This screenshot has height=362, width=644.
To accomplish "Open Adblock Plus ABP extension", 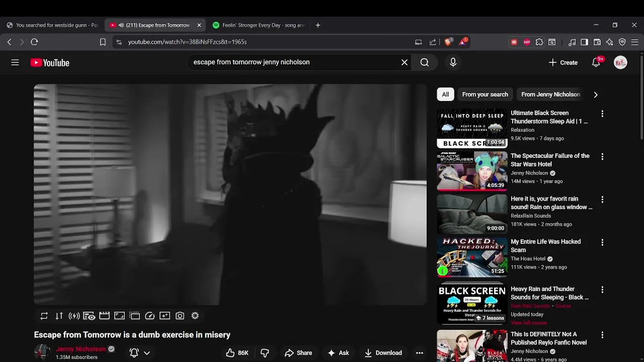I will pos(527,42).
